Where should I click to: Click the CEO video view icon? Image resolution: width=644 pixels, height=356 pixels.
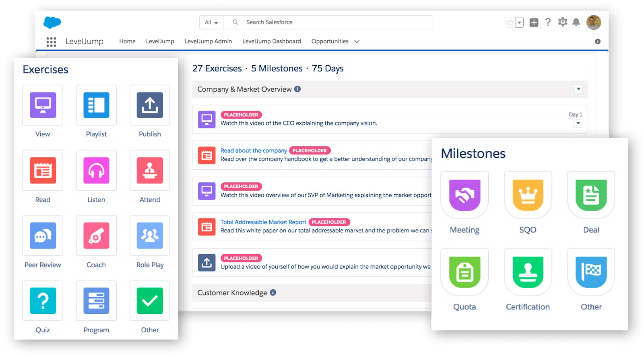(207, 119)
